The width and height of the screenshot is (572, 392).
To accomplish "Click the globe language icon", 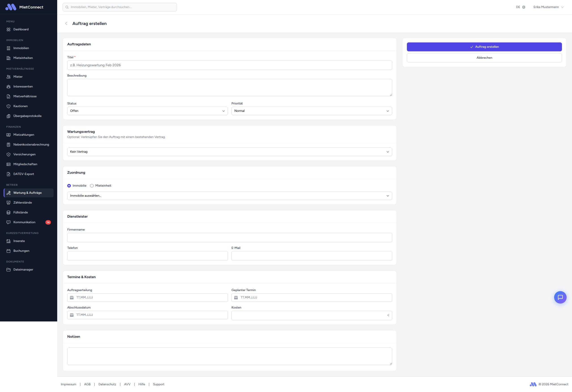I will point(524,7).
